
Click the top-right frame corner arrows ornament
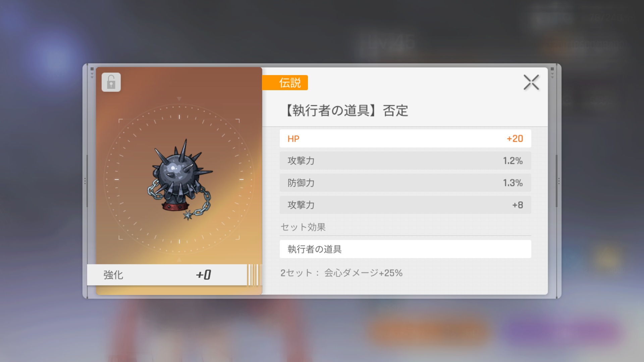552,73
